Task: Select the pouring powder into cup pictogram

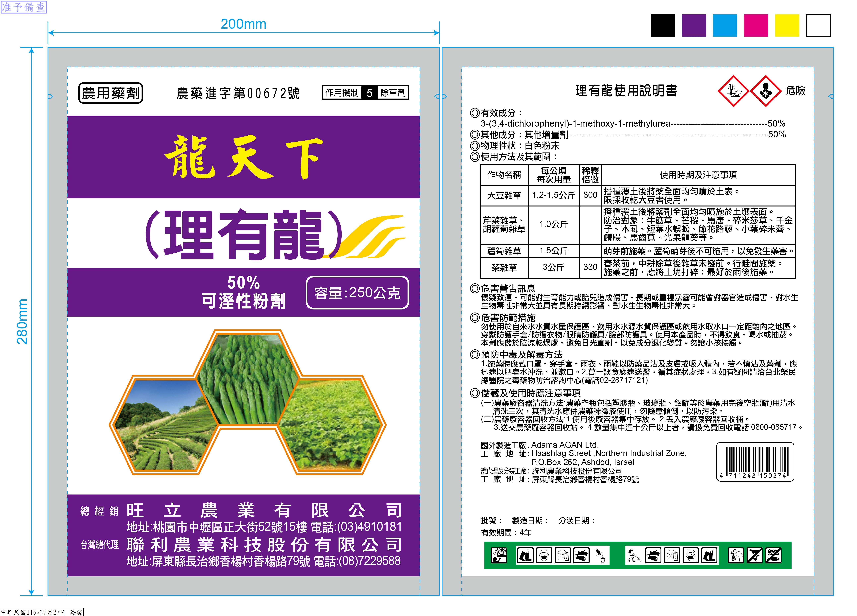Action: (600, 555)
